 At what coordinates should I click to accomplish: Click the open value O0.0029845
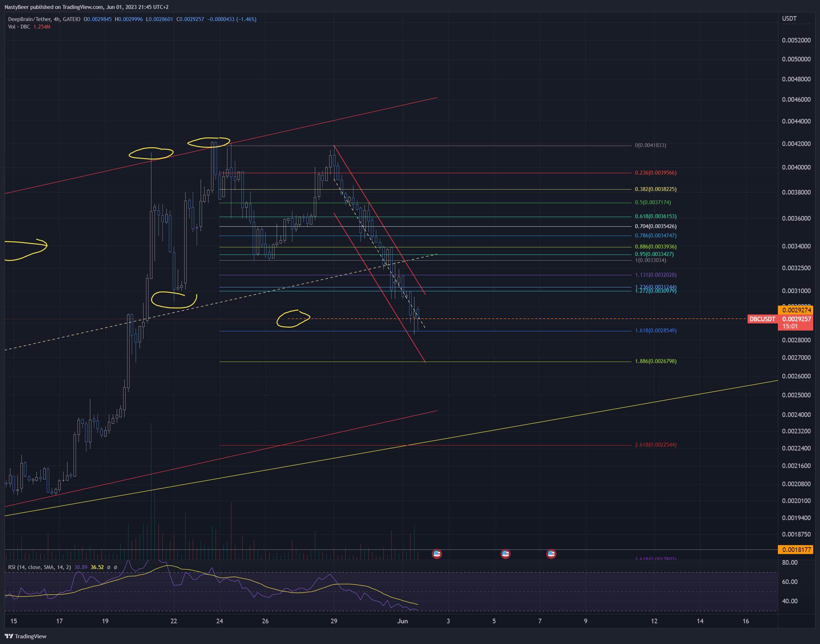(x=98, y=19)
